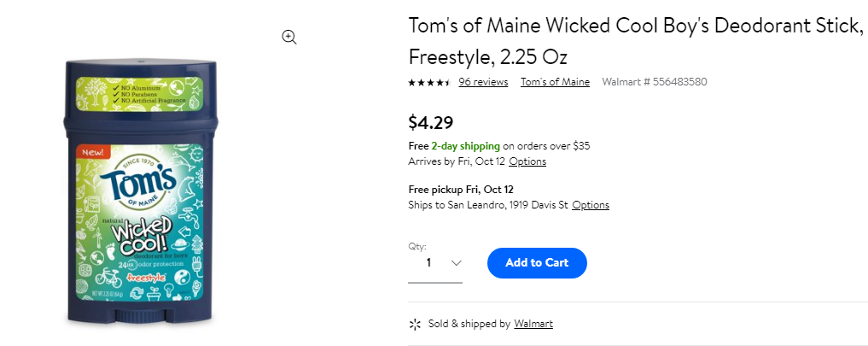868x346 pixels.
Task: Open shipping Options link next to Oct 12
Action: click(x=527, y=161)
